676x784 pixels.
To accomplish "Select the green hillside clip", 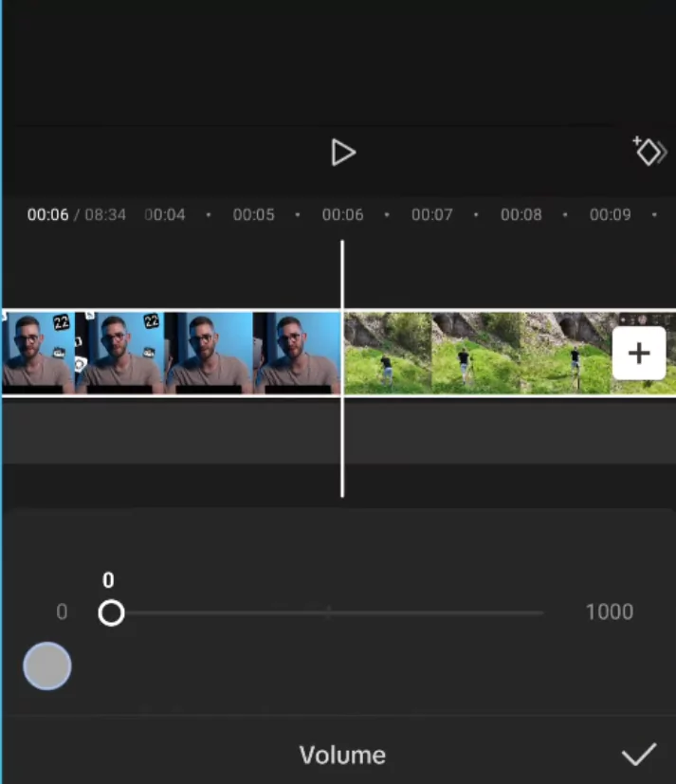I will coord(509,353).
